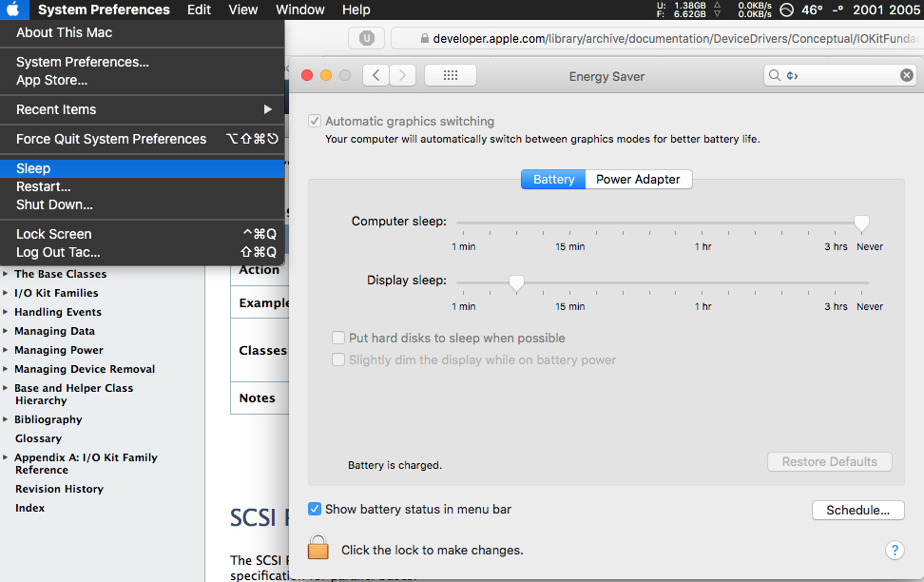The width and height of the screenshot is (924, 582).
Task: Enable Slightly dim the display checkbox
Action: pyautogui.click(x=338, y=359)
